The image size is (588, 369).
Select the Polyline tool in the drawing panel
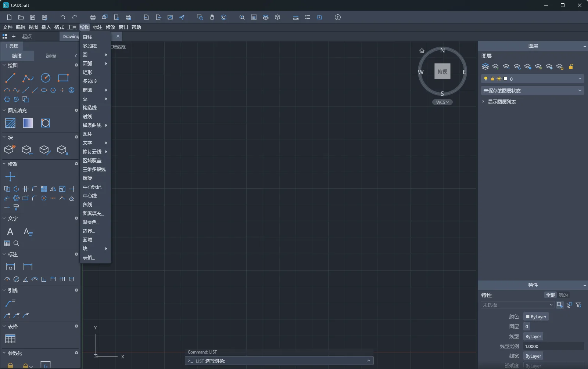[x=28, y=78]
